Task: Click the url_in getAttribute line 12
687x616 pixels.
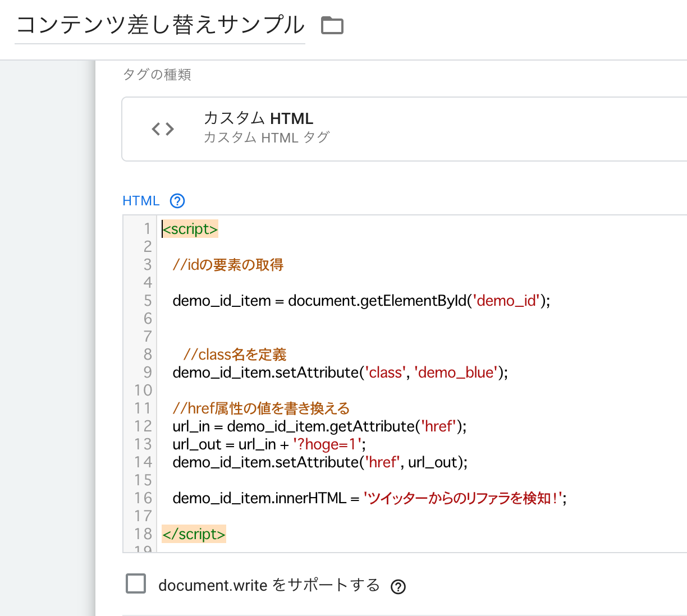Action: coord(319,426)
